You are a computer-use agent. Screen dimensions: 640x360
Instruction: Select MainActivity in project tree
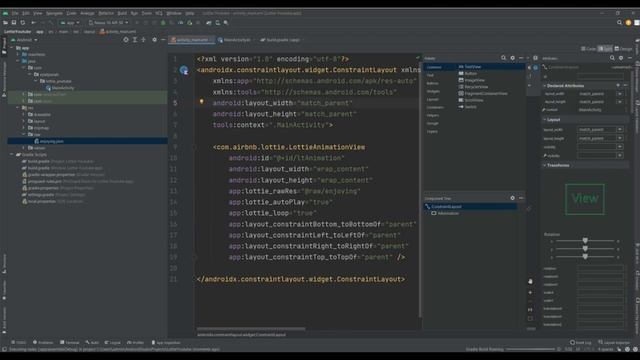[60, 88]
